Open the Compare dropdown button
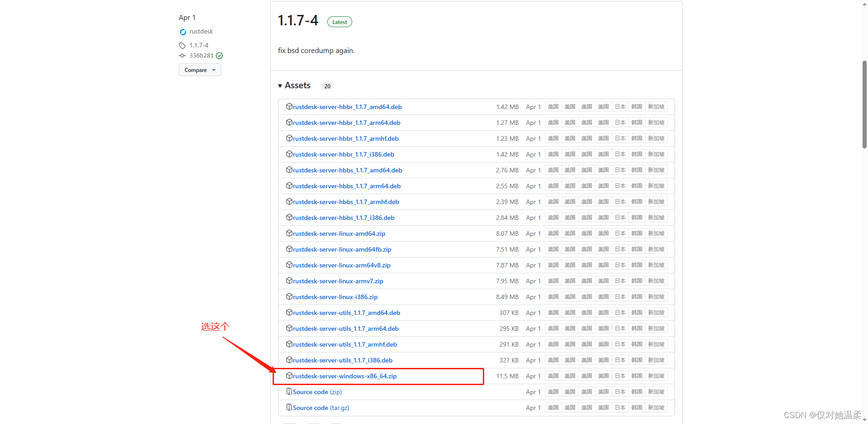This screenshot has width=868, height=424. click(x=200, y=70)
